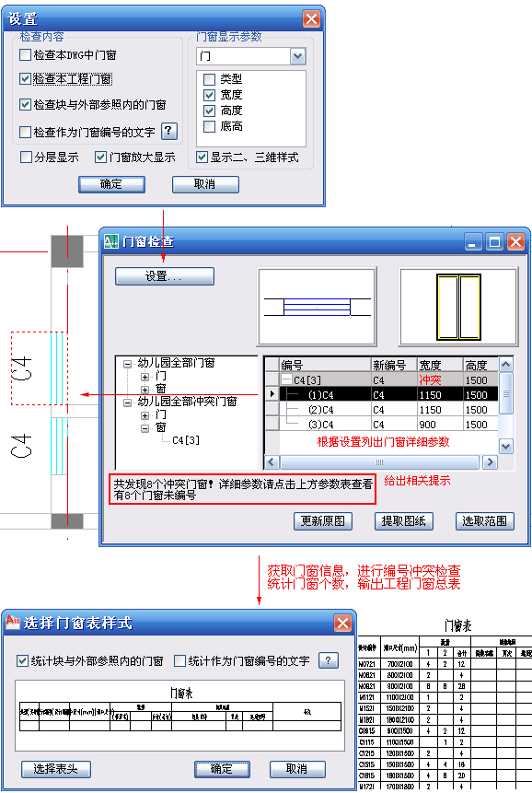
Task: Select the window elevation preview thumbnail
Action: pyautogui.click(x=458, y=307)
